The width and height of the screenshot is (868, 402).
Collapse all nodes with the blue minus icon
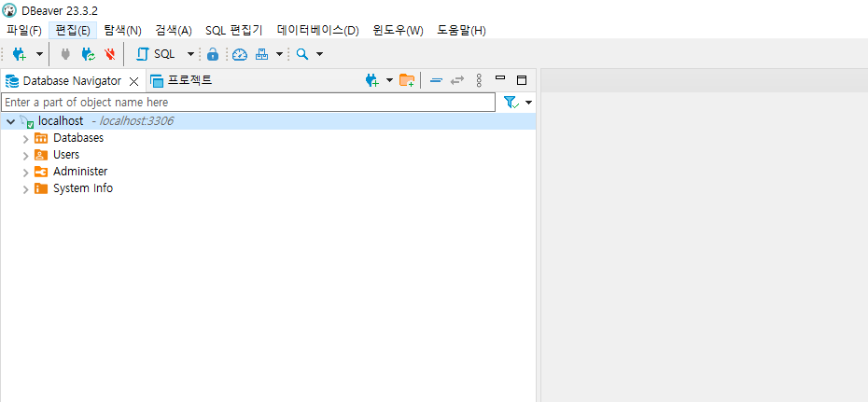coord(436,81)
